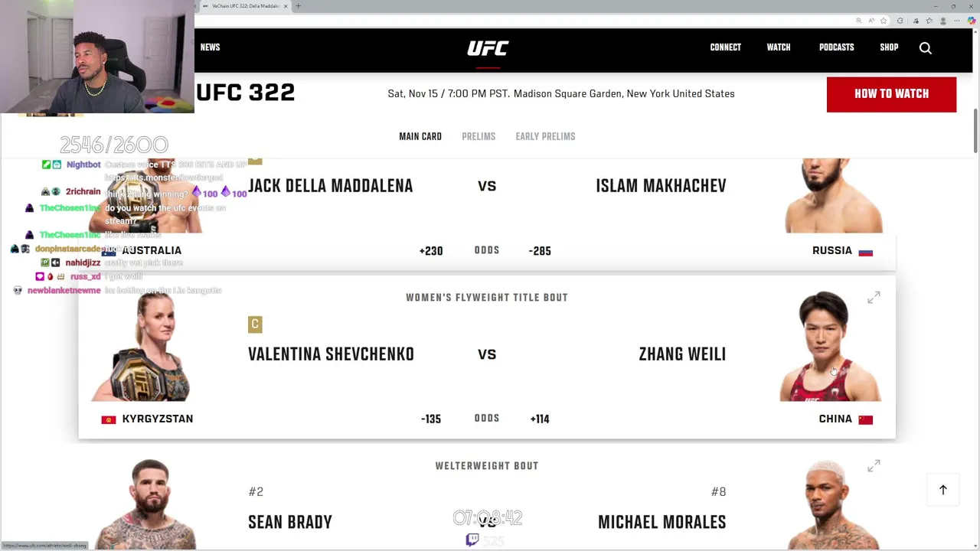Open the Copilot icon in the browser toolbar

[x=972, y=21]
